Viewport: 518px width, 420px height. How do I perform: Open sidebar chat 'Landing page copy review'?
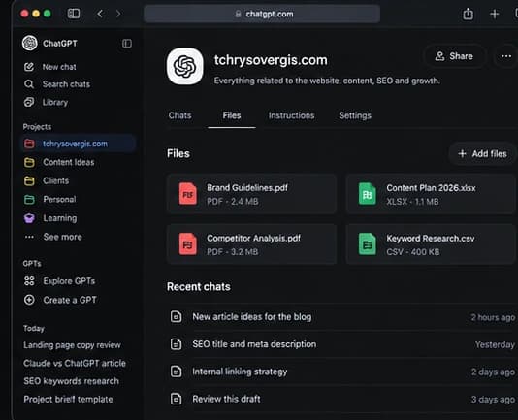coord(72,345)
